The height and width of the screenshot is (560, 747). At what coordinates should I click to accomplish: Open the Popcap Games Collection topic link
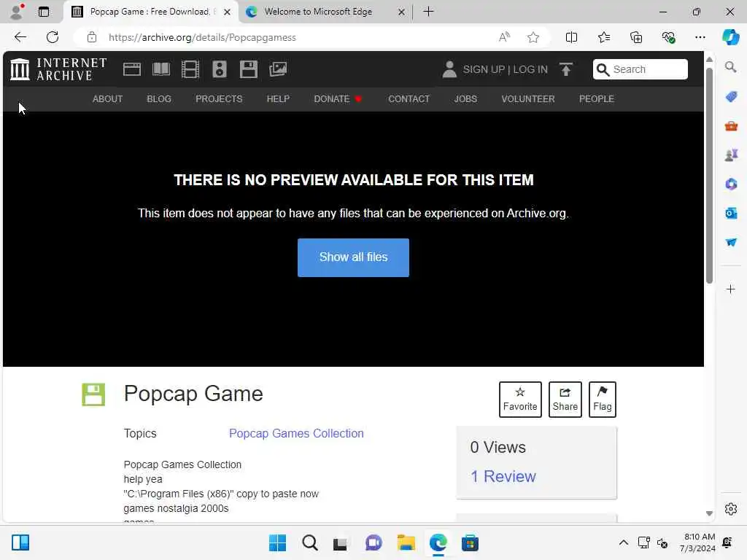[x=296, y=433]
